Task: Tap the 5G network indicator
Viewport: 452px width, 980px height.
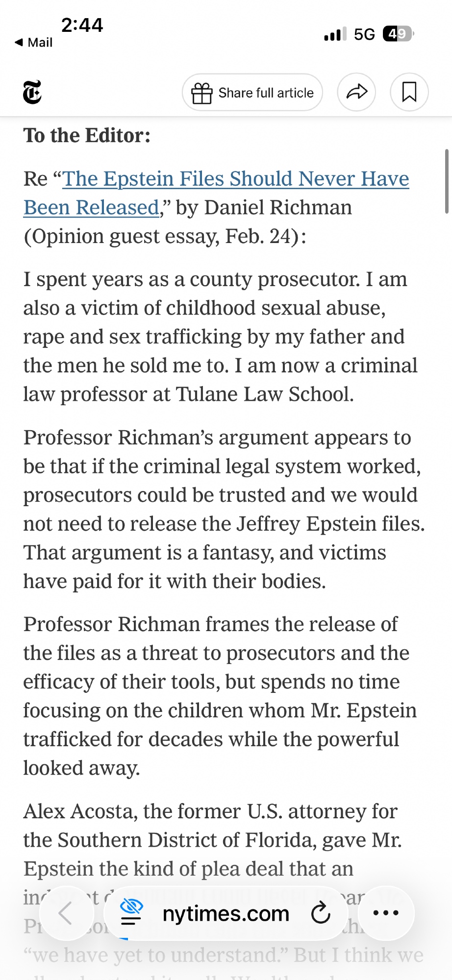Action: point(364,34)
